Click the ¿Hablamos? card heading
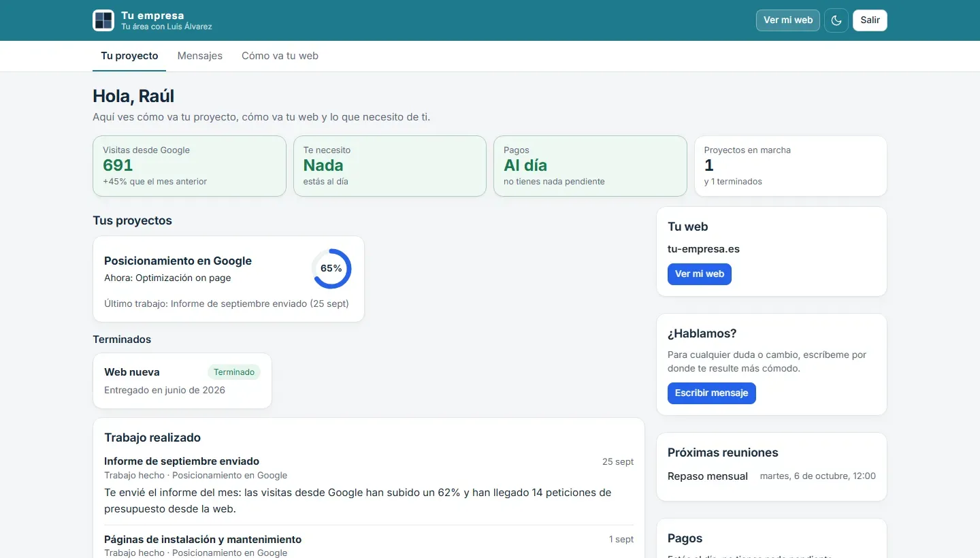Screen dimensions: 980x558 (x=702, y=333)
